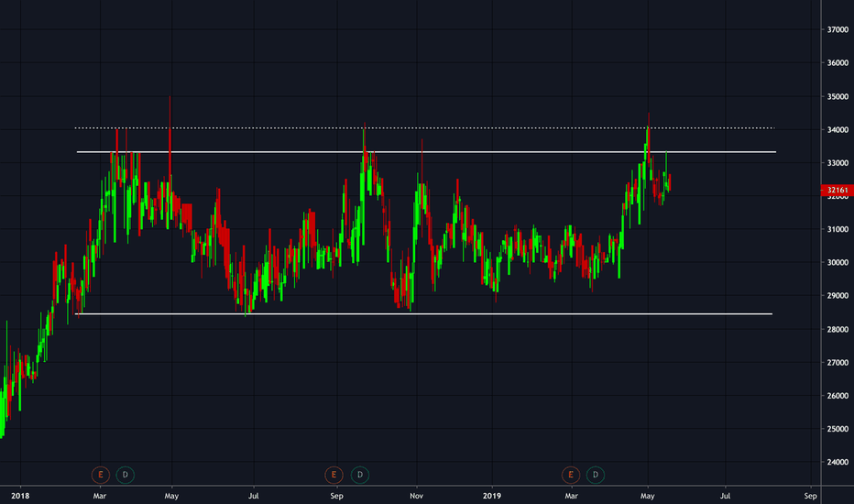Select the earnings marker E near Mar 2019
Viewport: 854px width, 504px height.
point(570,475)
